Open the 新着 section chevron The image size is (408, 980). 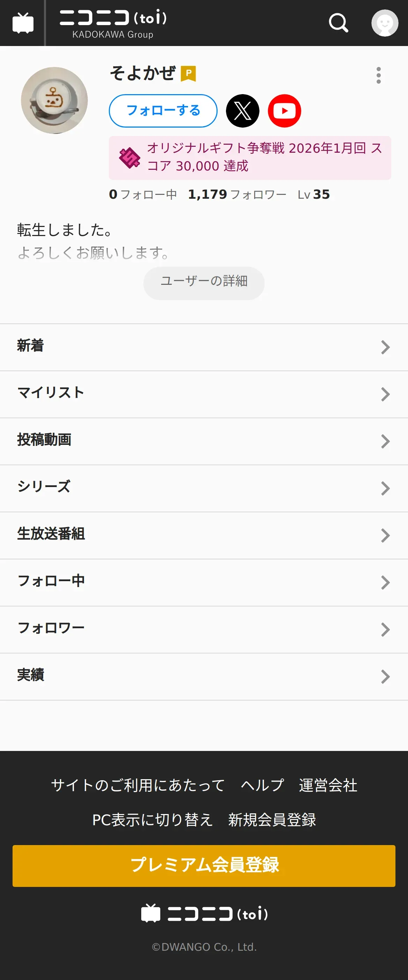[x=385, y=347]
